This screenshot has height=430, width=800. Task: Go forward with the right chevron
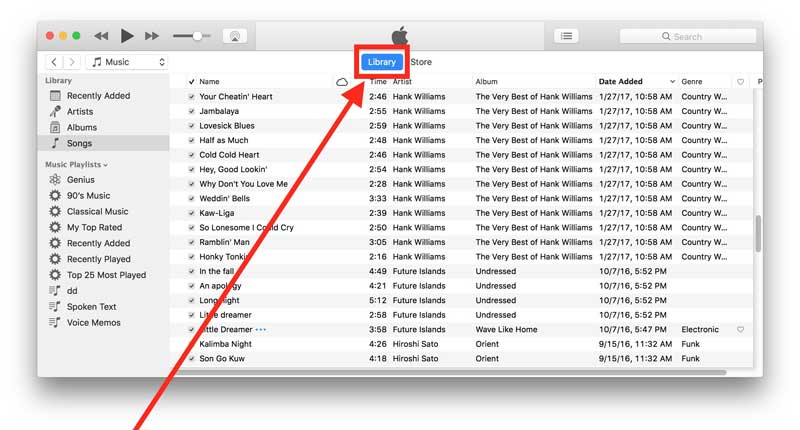point(72,62)
